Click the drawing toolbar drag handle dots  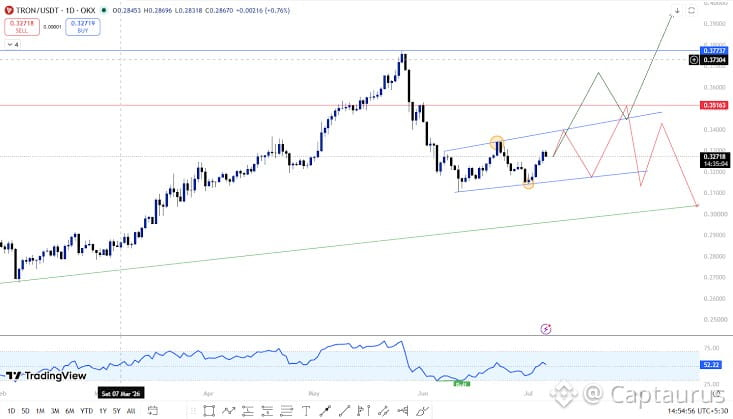[192, 411]
